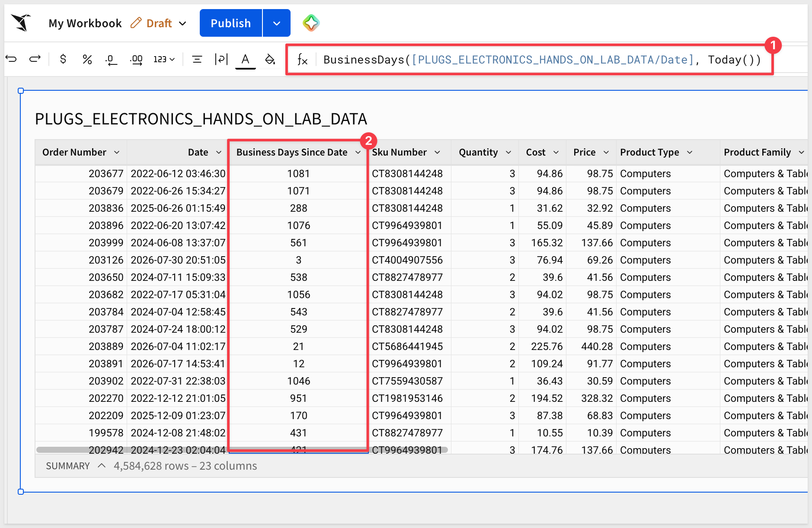
Task: Click the Sigma bird logo icon
Action: coord(21,22)
